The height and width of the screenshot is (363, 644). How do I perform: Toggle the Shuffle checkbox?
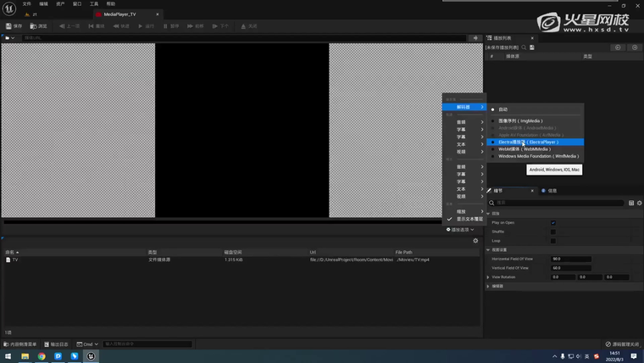pos(552,232)
